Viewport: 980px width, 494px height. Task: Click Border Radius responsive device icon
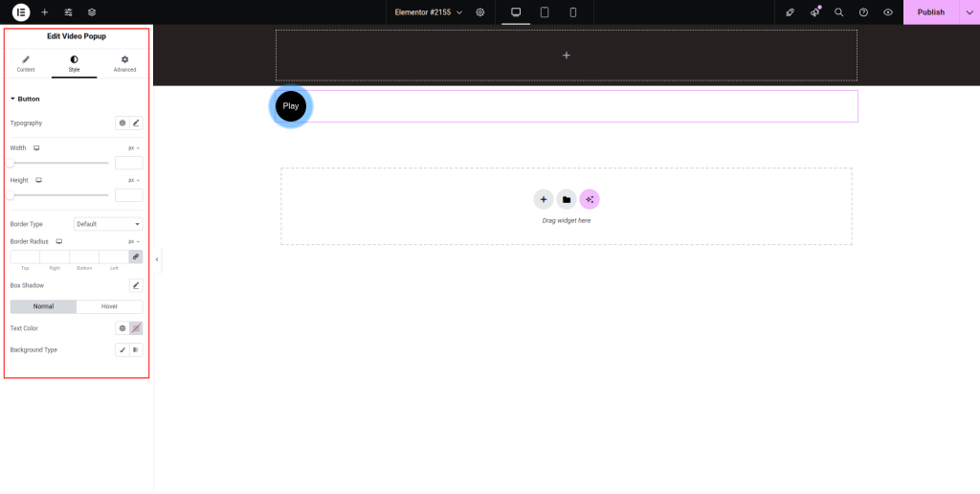coord(58,241)
